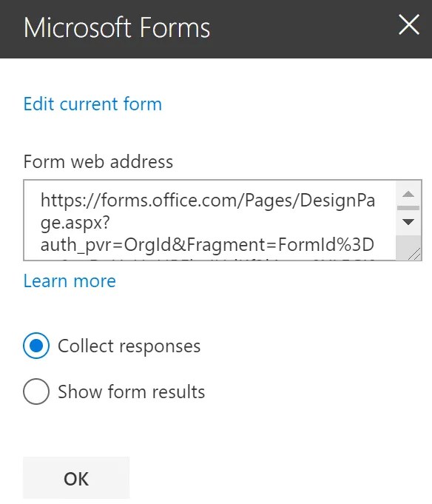432x504 pixels.
Task: Open the Learn more link
Action: pos(70,281)
